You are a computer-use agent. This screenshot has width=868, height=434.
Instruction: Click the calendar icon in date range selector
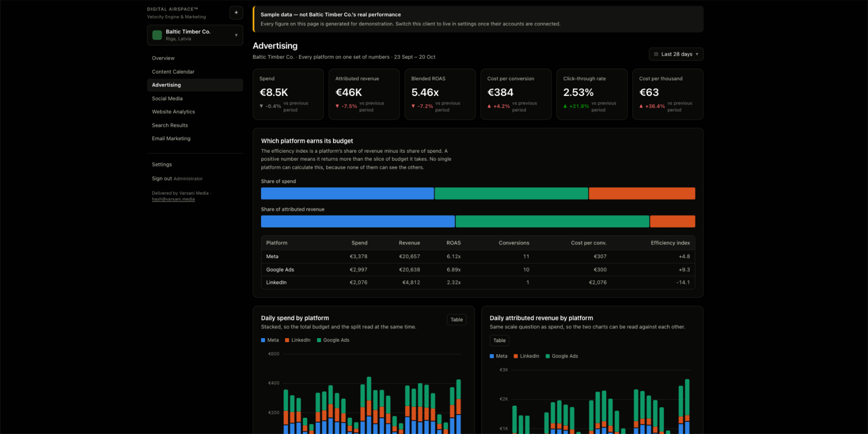(656, 54)
